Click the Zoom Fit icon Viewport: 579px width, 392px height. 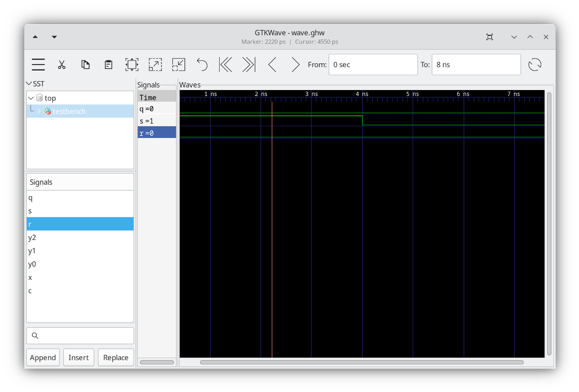pyautogui.click(x=132, y=65)
